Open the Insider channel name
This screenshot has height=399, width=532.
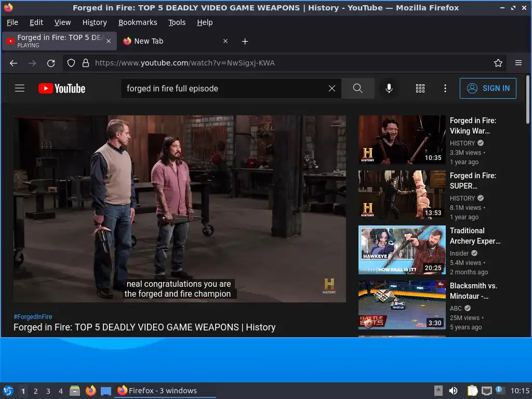[x=459, y=253]
